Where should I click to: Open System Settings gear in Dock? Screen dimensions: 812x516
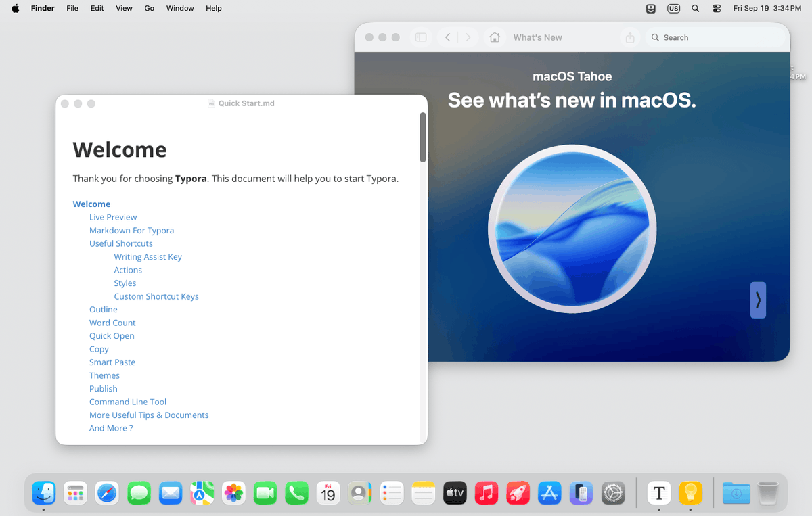click(613, 493)
